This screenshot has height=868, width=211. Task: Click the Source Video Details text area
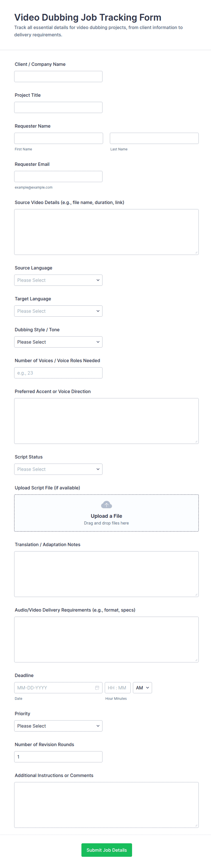click(x=106, y=232)
